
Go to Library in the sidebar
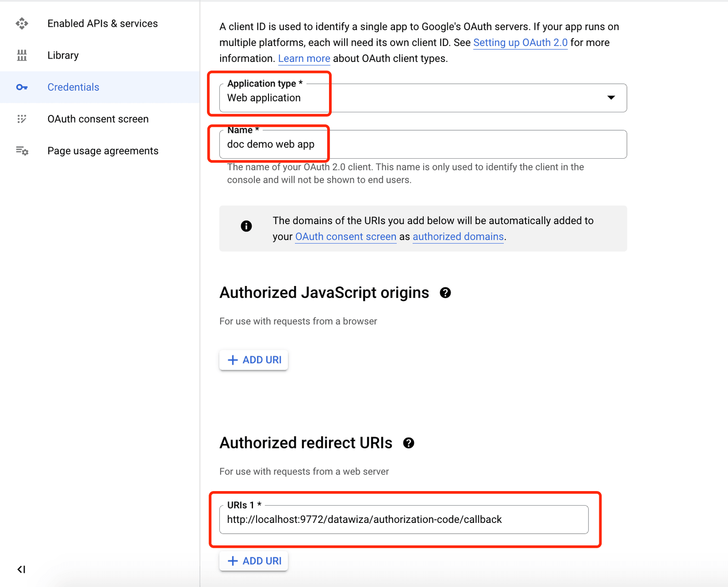pos(100,55)
